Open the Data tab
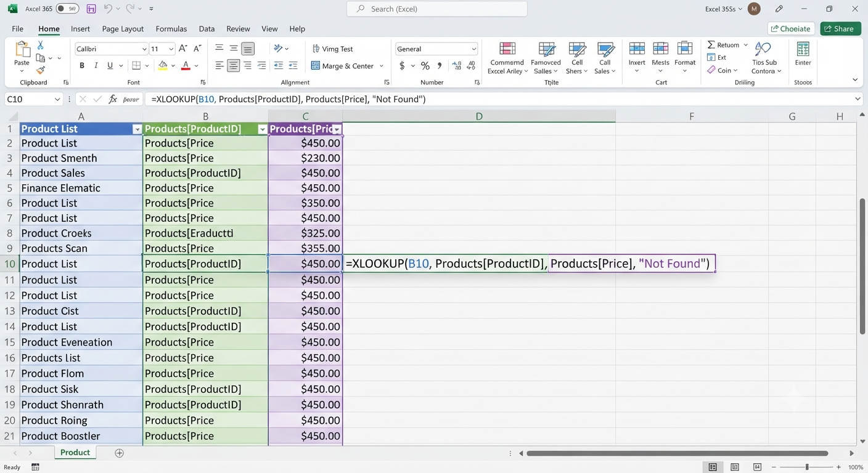 (207, 29)
